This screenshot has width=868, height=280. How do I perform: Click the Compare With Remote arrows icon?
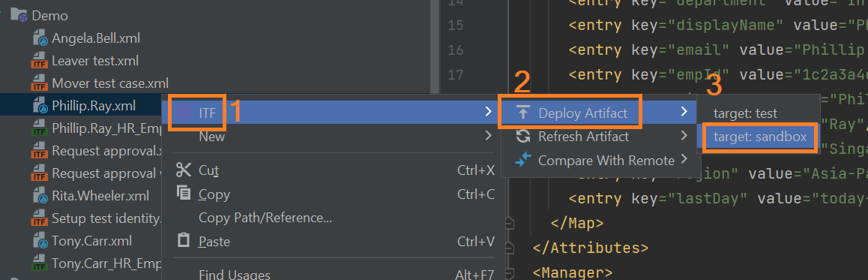click(522, 160)
